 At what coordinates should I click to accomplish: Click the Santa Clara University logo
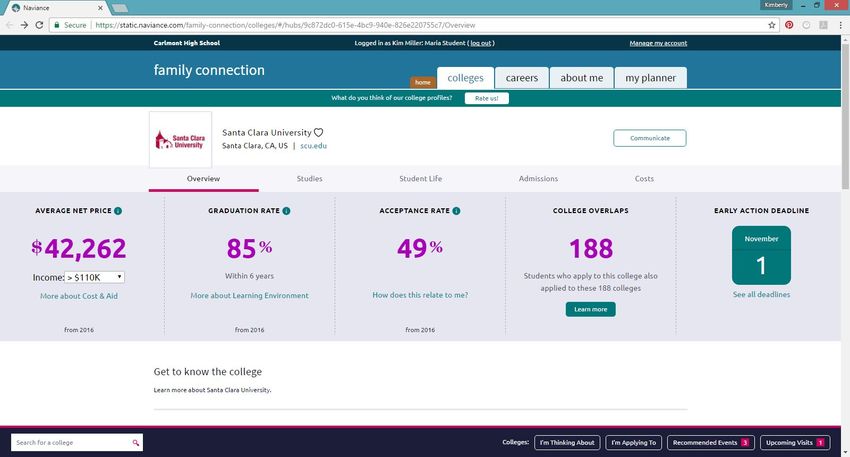[x=181, y=140]
